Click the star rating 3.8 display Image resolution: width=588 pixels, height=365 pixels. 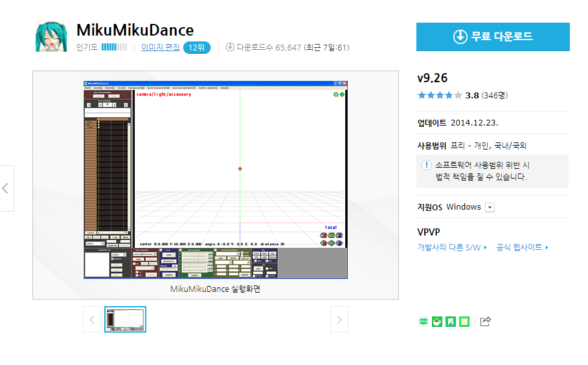pyautogui.click(x=448, y=96)
